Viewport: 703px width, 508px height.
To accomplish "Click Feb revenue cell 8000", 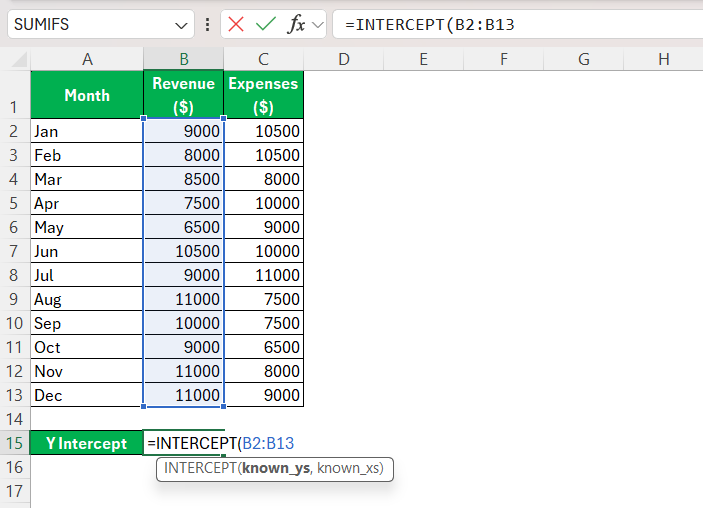I will pyautogui.click(x=183, y=155).
